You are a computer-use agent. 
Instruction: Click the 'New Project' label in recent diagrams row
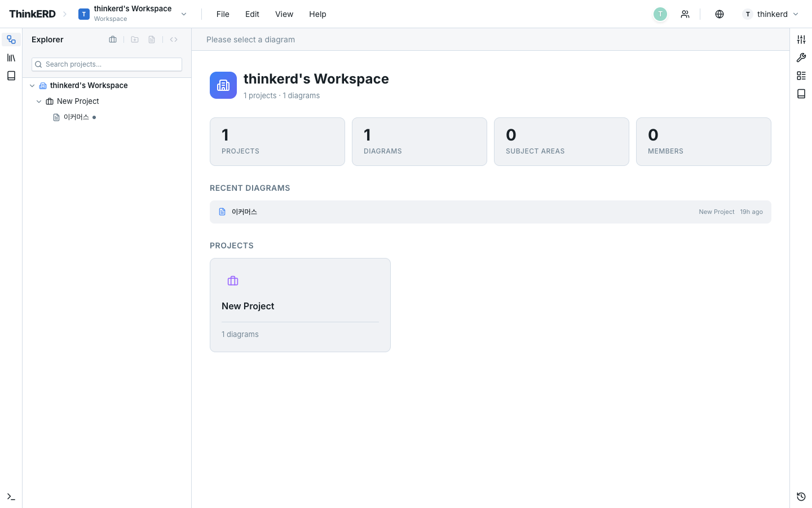click(717, 212)
